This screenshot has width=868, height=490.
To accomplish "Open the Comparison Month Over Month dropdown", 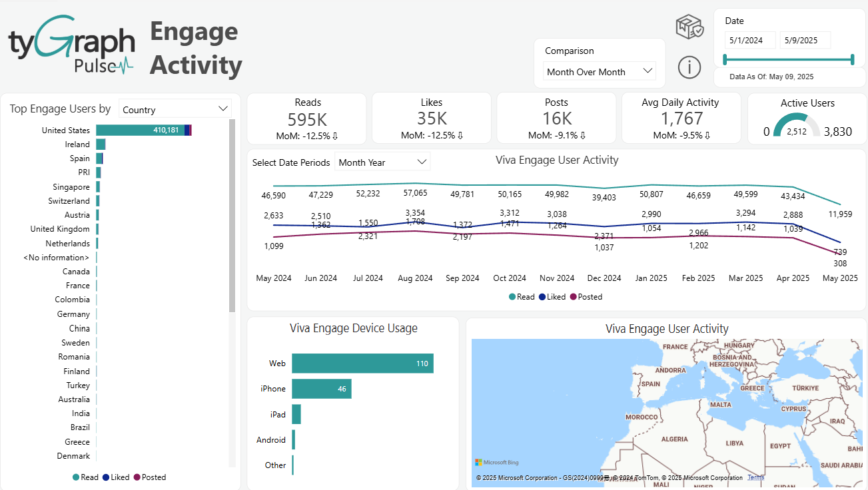I will [599, 71].
